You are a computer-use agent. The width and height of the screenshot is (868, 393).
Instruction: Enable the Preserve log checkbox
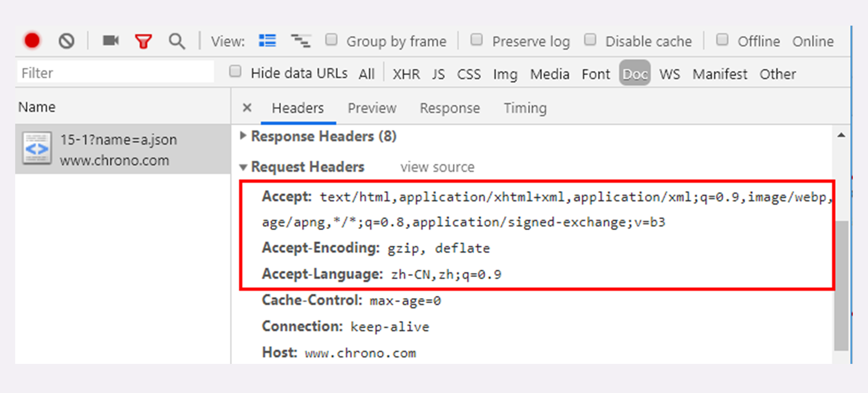477,40
